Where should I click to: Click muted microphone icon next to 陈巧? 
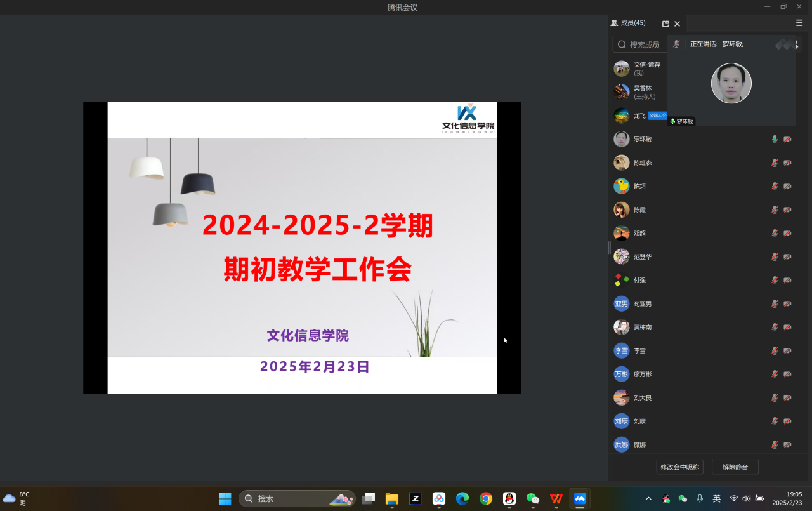(x=775, y=187)
